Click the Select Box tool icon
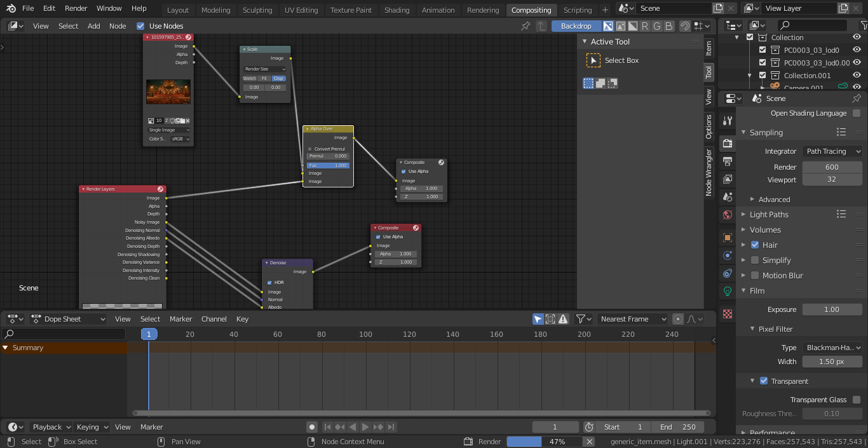 pos(593,60)
